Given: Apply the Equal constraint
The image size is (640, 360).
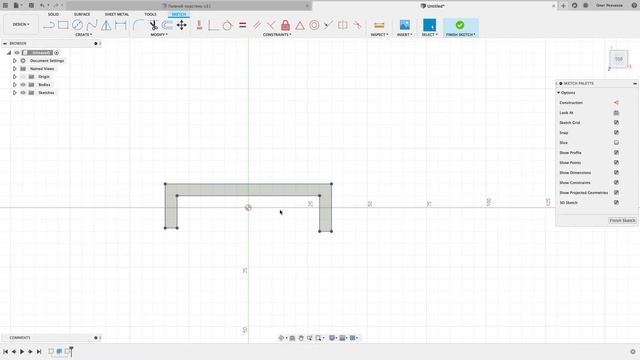Looking at the screenshot, I should click(242, 25).
